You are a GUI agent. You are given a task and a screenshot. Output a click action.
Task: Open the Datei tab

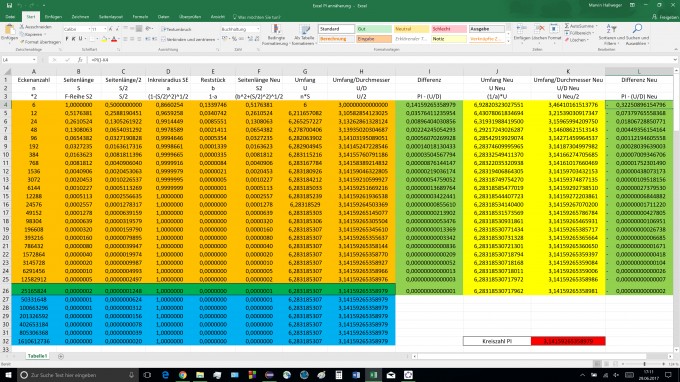click(x=10, y=17)
